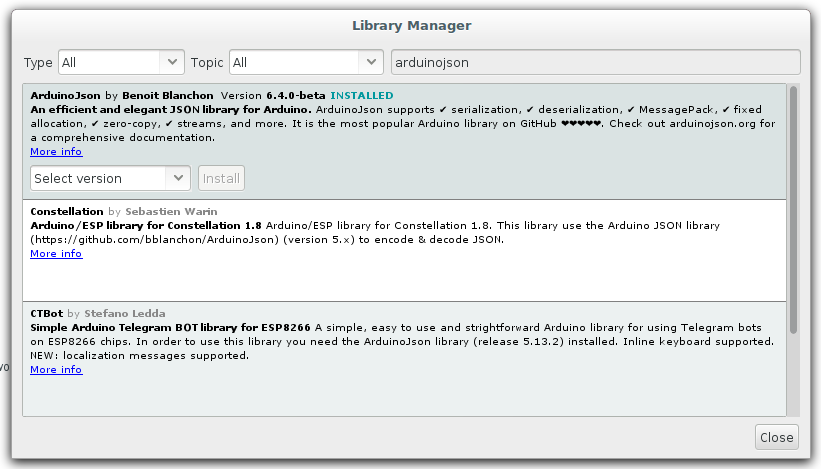Click the INSTALLED status label
Image resolution: width=821 pixels, height=469 pixels.
coord(361,96)
